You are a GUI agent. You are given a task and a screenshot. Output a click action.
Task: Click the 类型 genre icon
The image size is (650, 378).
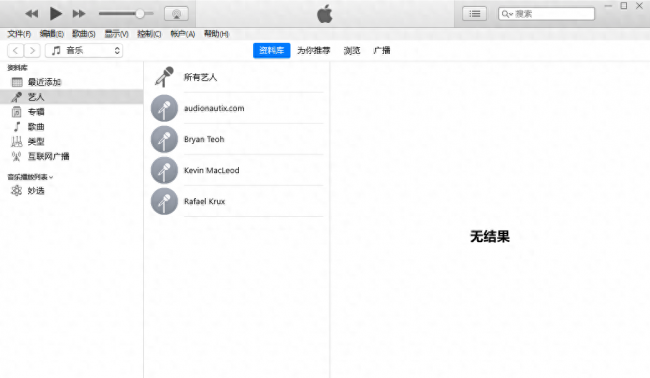[x=17, y=142]
